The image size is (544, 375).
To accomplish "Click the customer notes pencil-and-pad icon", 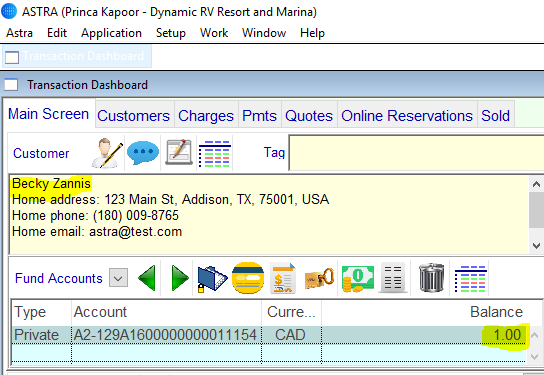I will point(179,152).
